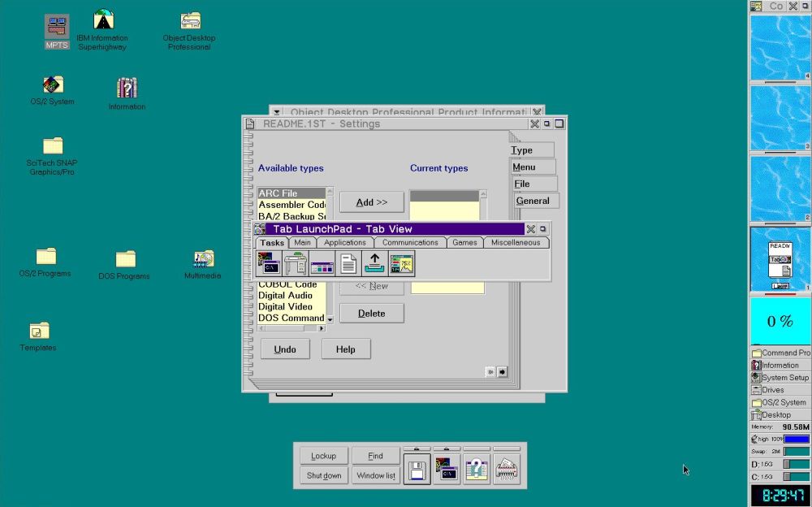Open Drives in Control Center list
The width and height of the screenshot is (812, 507).
[x=781, y=390]
